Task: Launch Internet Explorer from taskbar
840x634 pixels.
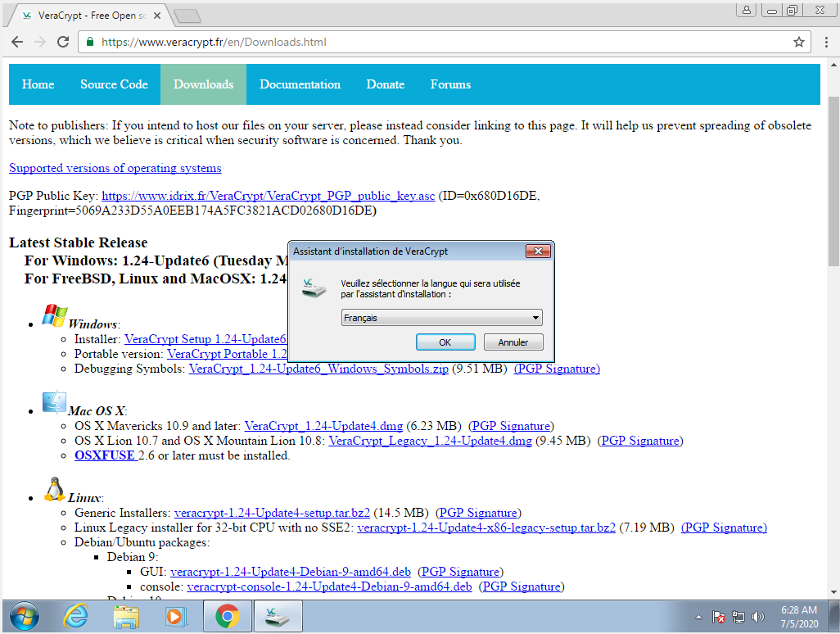Action: click(75, 617)
